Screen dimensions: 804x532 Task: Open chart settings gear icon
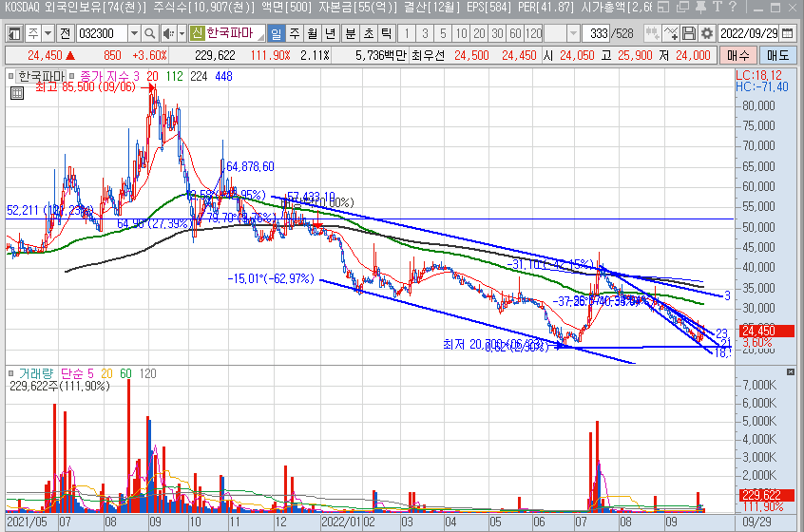pyautogui.click(x=706, y=34)
